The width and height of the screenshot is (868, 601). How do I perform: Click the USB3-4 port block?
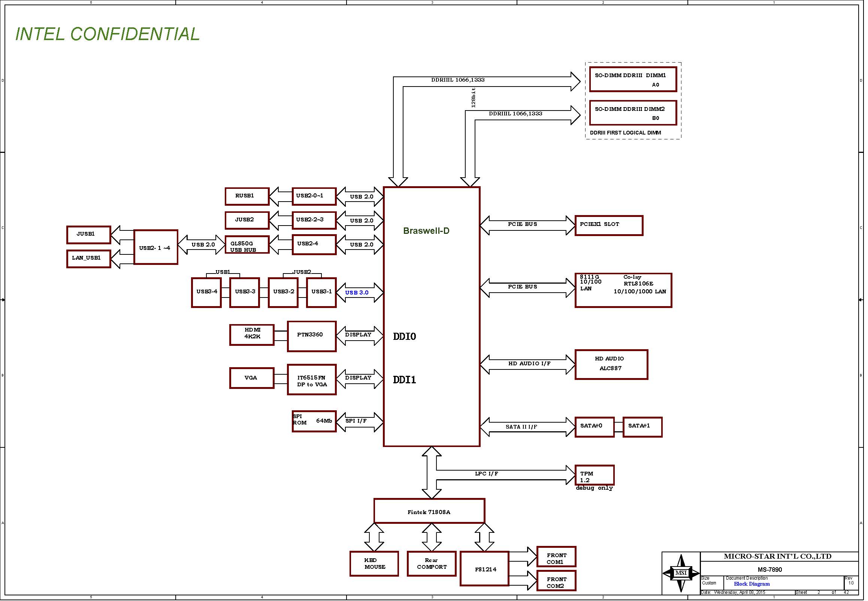206,293
